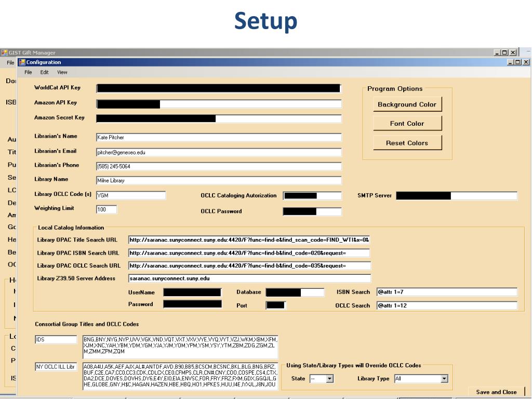Close the GIST Gift Manager window
Viewport: 532px width, 399px height.
pyautogui.click(x=513, y=52)
